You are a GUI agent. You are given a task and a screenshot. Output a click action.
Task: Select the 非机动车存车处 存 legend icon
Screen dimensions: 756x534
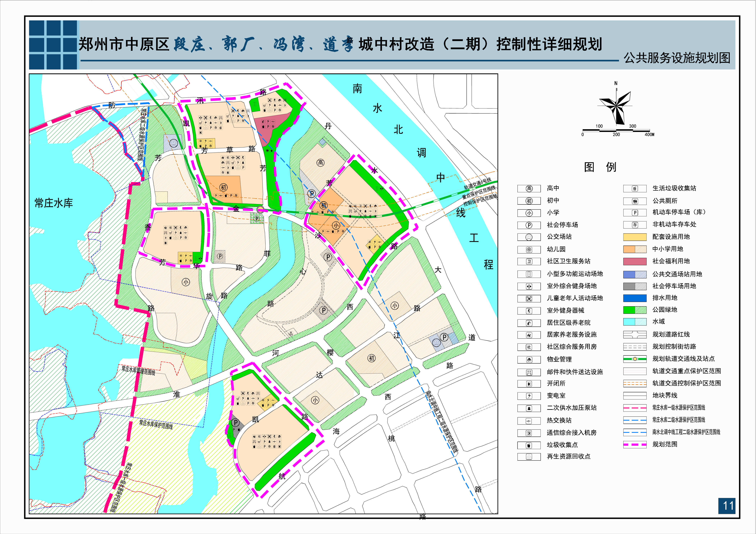(635, 225)
